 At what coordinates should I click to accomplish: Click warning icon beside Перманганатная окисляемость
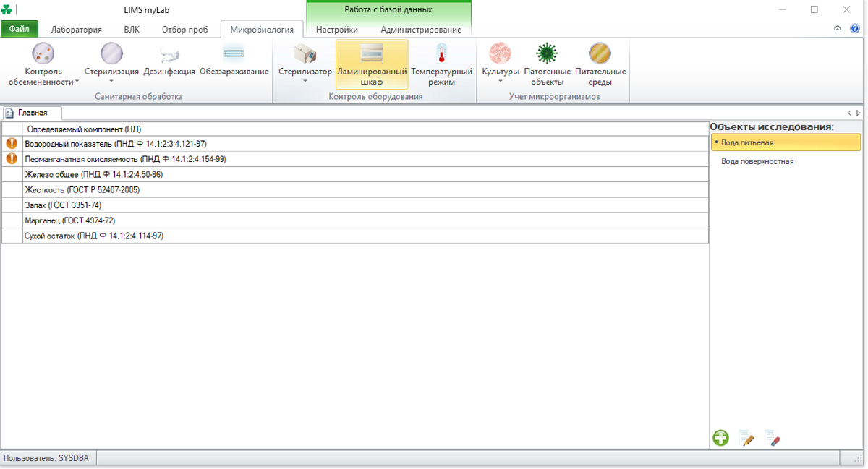click(12, 159)
